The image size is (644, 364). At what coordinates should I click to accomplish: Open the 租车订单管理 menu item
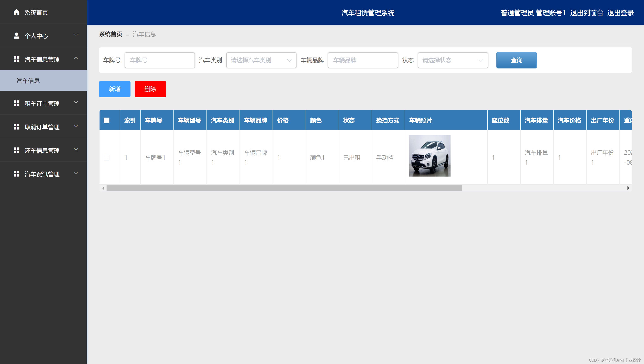point(42,104)
